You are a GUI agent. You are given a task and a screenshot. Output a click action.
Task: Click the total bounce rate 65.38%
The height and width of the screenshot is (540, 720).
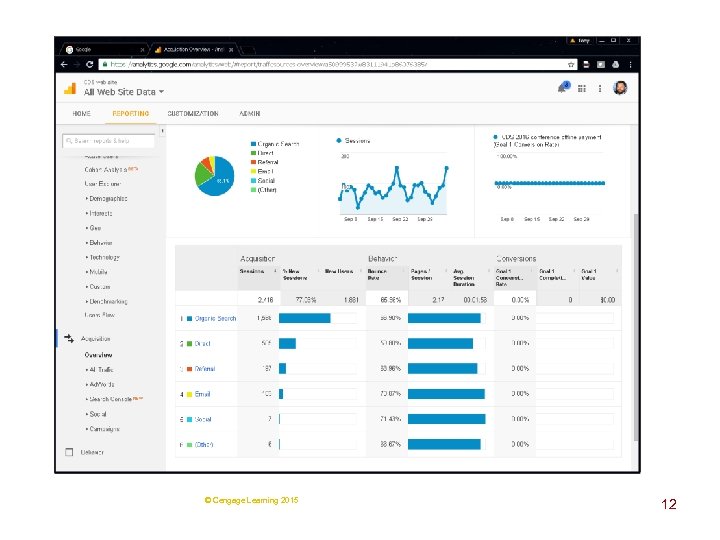tap(391, 300)
